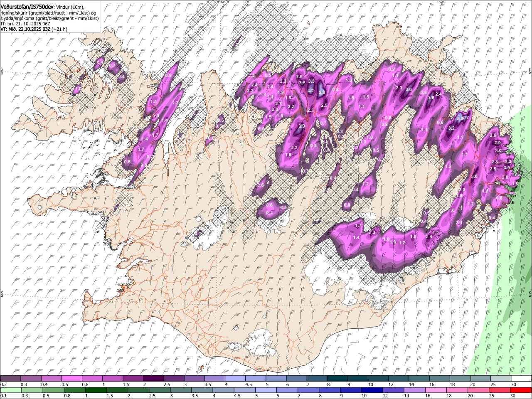
Task: Select the upper row swatch starting at 6
Action: [296, 378]
